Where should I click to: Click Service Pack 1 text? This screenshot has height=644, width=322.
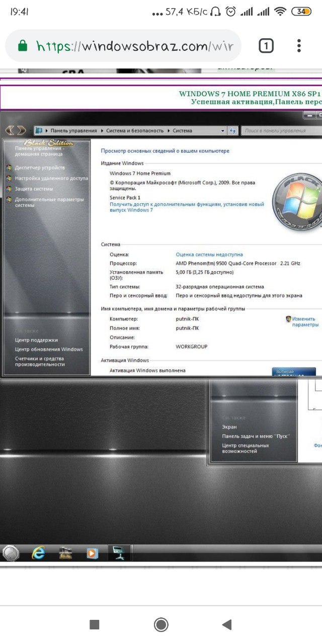[125, 198]
